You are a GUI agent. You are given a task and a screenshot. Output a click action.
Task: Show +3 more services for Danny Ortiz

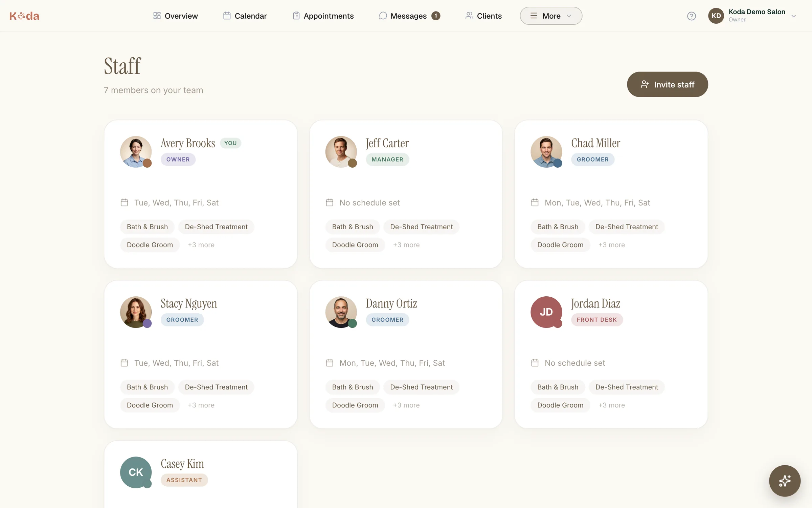(x=406, y=405)
